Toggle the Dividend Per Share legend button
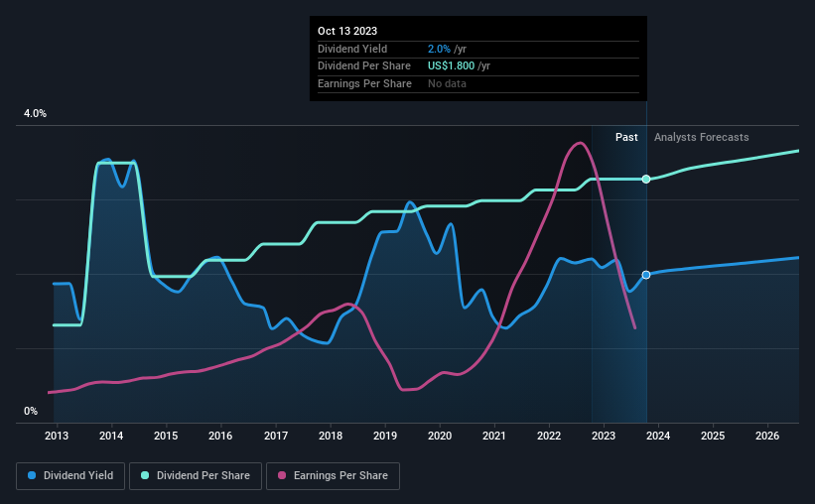This screenshot has height=504, width=815. tap(196, 476)
